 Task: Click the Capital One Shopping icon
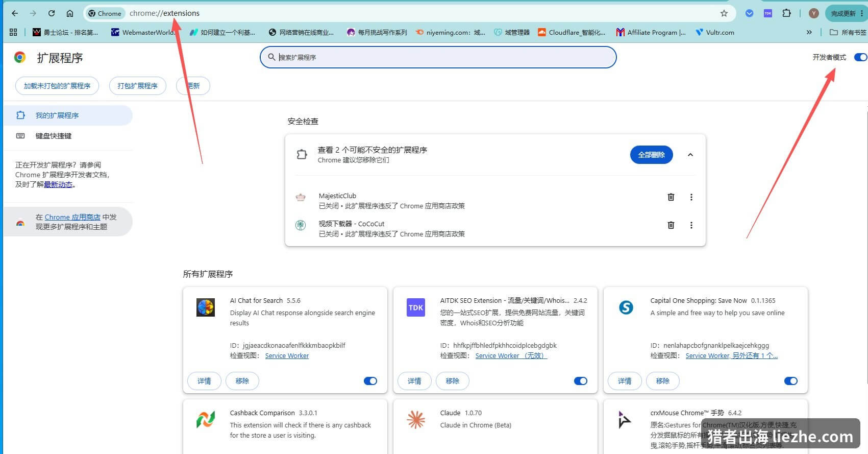pyautogui.click(x=626, y=307)
